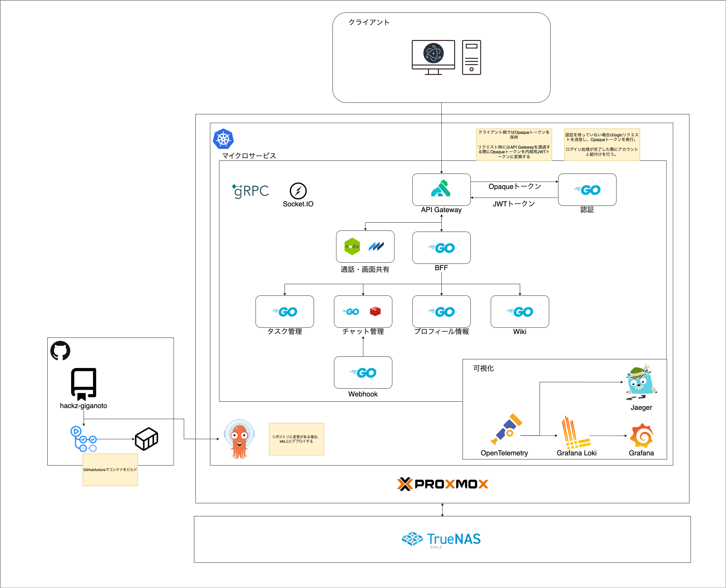Click the OpenTelemetry label

[x=504, y=453]
